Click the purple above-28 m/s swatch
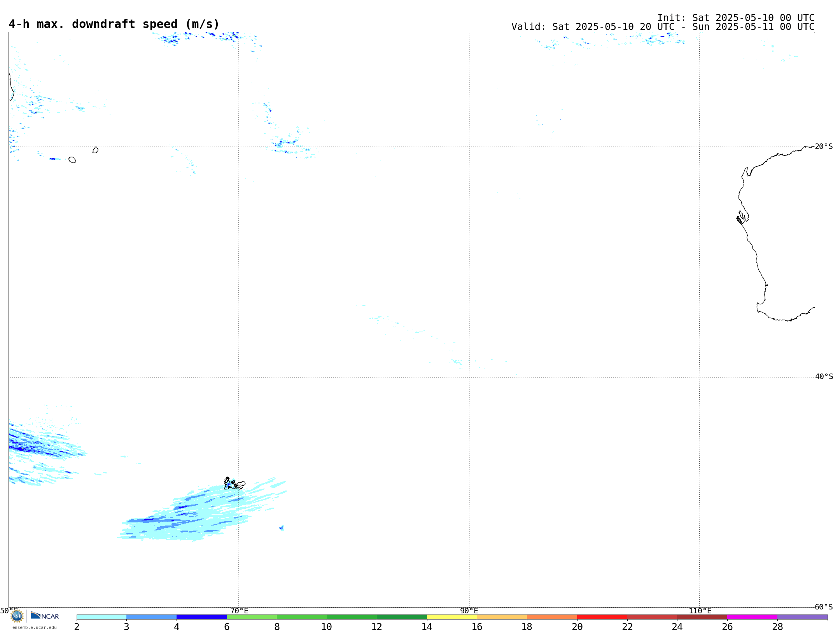The height and width of the screenshot is (632, 840). pyautogui.click(x=802, y=617)
